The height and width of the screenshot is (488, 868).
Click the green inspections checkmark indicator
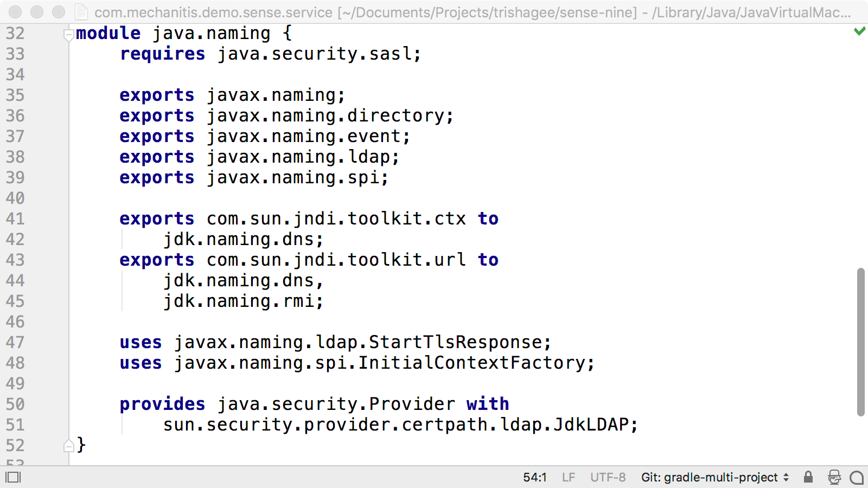(x=859, y=31)
